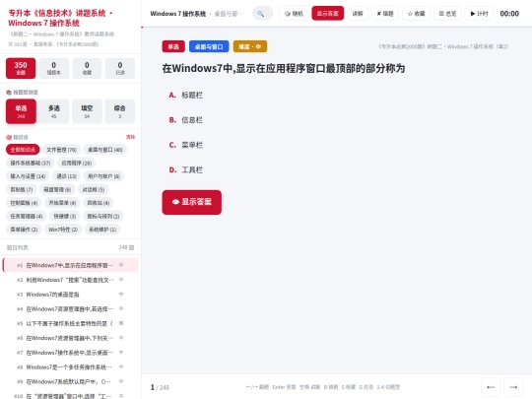Open question #3 Windows7的桌面是指

coord(71,295)
